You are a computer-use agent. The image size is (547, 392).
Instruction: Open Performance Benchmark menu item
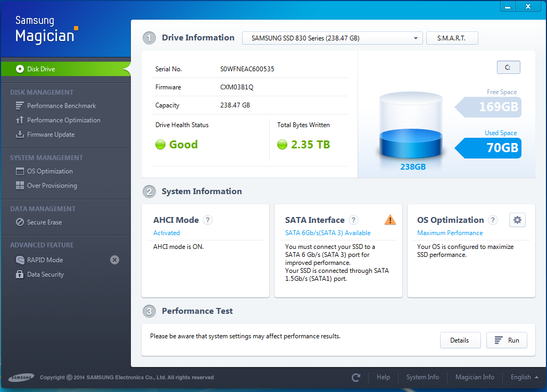[61, 106]
